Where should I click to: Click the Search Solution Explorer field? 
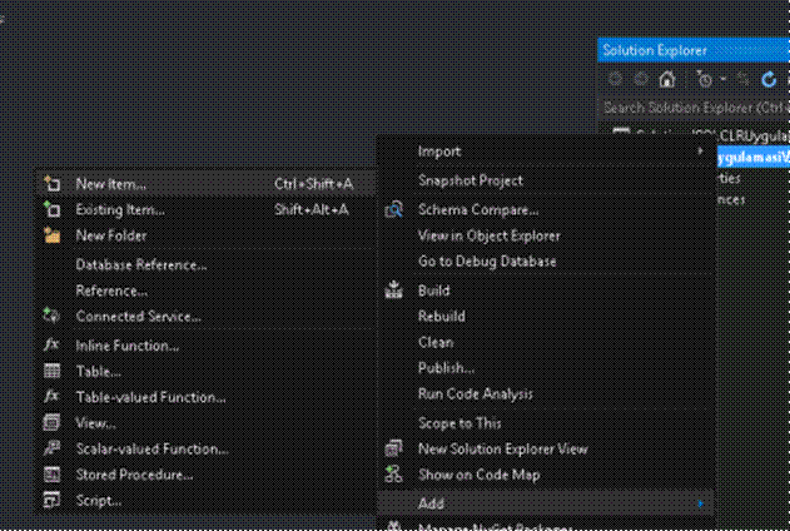[694, 107]
